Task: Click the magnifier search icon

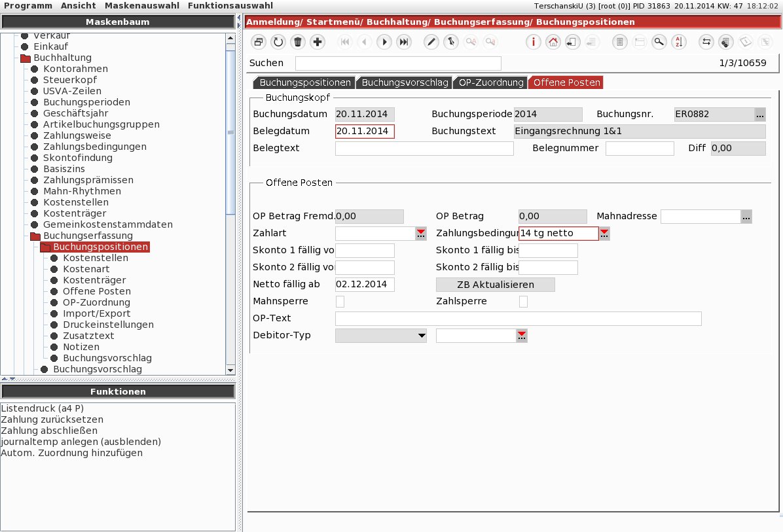Action: (659, 42)
